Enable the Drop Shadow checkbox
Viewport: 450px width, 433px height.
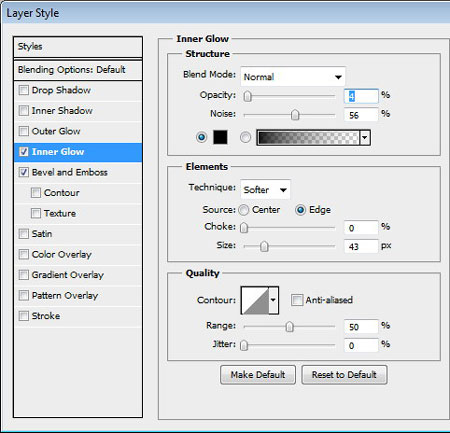point(24,90)
